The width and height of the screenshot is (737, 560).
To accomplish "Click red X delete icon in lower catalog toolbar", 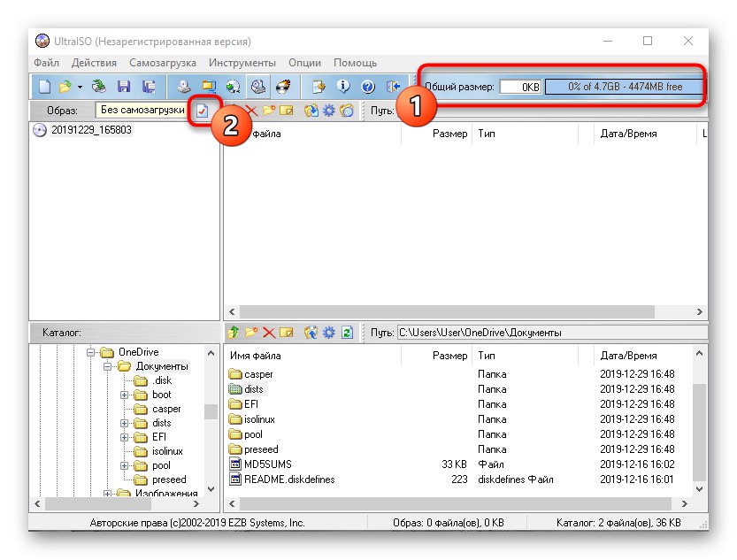I will 269,333.
